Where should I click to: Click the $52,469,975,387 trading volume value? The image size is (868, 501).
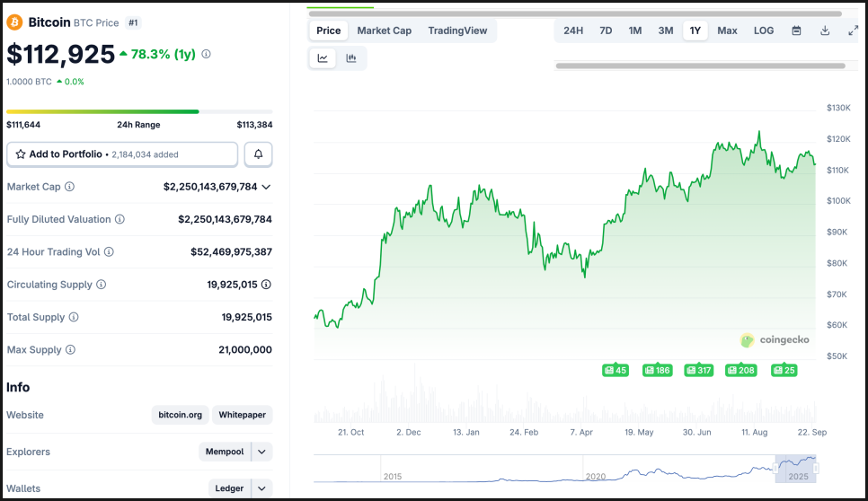point(232,252)
